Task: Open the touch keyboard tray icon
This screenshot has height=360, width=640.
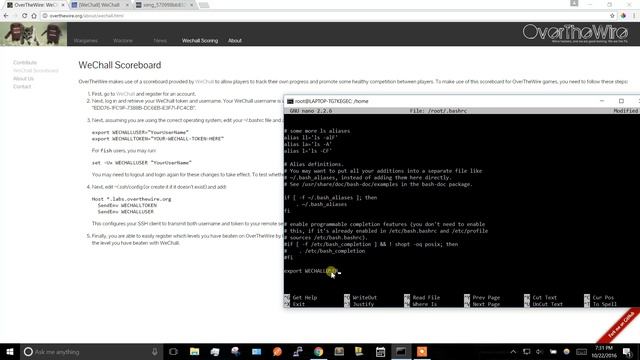Action: (x=581, y=351)
